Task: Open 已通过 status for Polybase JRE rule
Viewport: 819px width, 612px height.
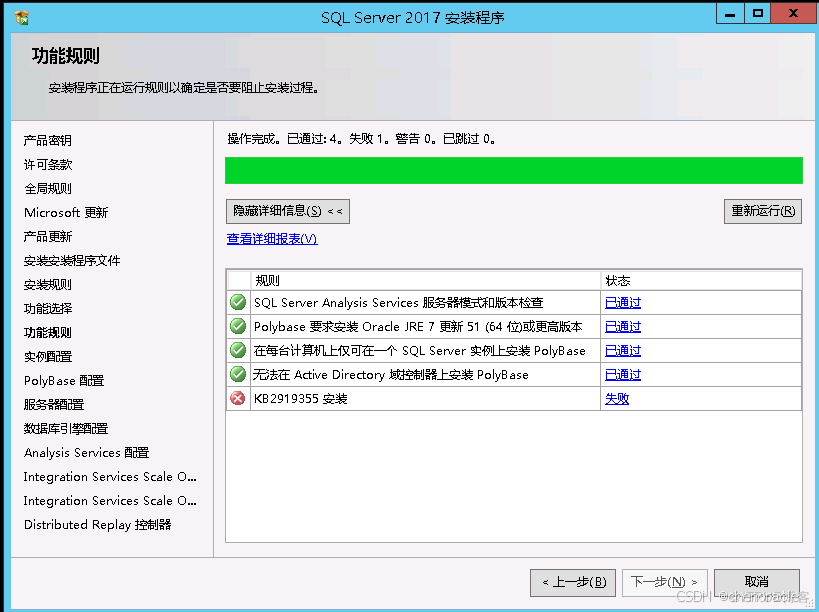Action: tap(623, 326)
